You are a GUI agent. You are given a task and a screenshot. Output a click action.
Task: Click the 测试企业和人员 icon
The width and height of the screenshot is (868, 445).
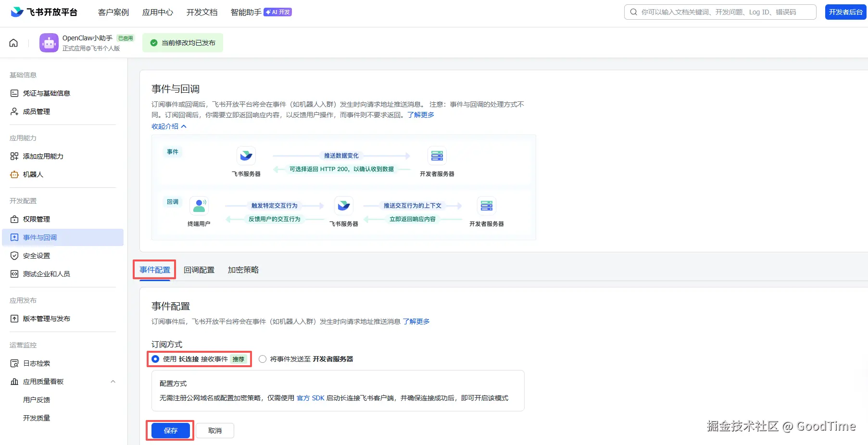tap(14, 274)
